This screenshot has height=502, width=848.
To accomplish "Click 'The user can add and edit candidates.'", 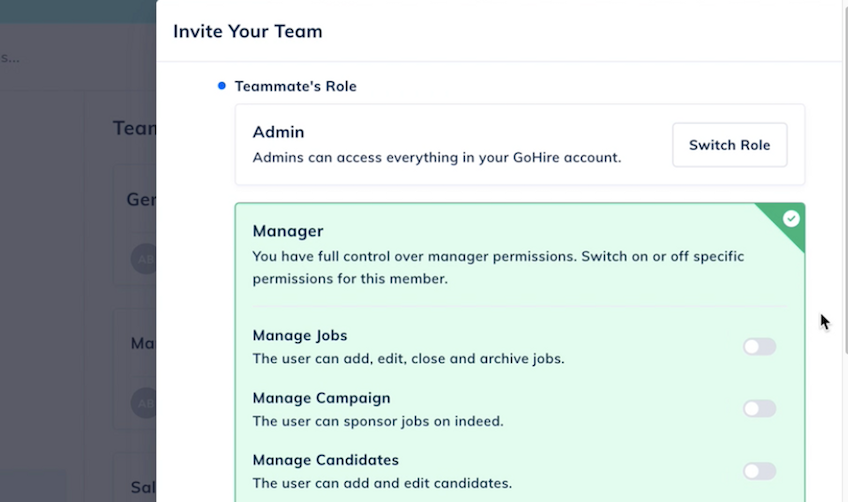I will pos(382,483).
